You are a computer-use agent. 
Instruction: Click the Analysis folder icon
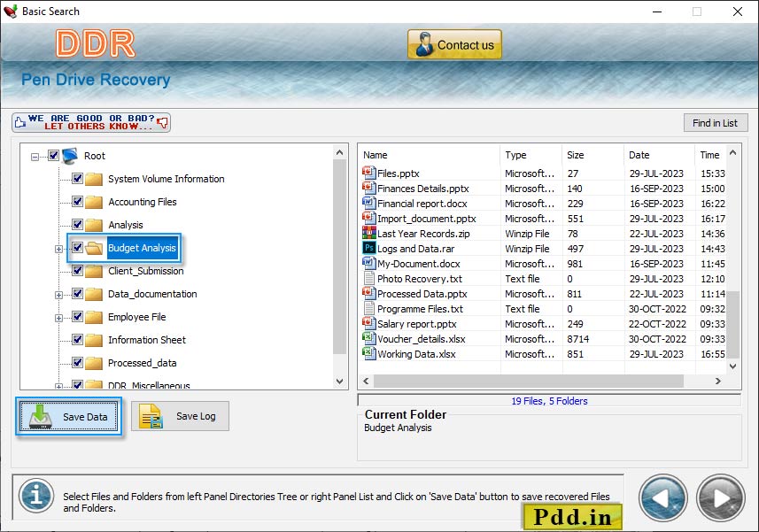pos(94,225)
